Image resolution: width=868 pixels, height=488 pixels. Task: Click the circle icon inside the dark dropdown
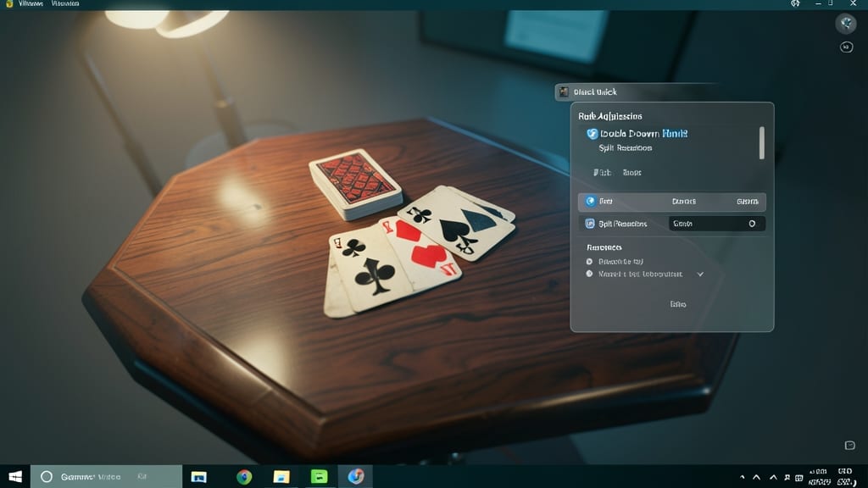tap(752, 224)
